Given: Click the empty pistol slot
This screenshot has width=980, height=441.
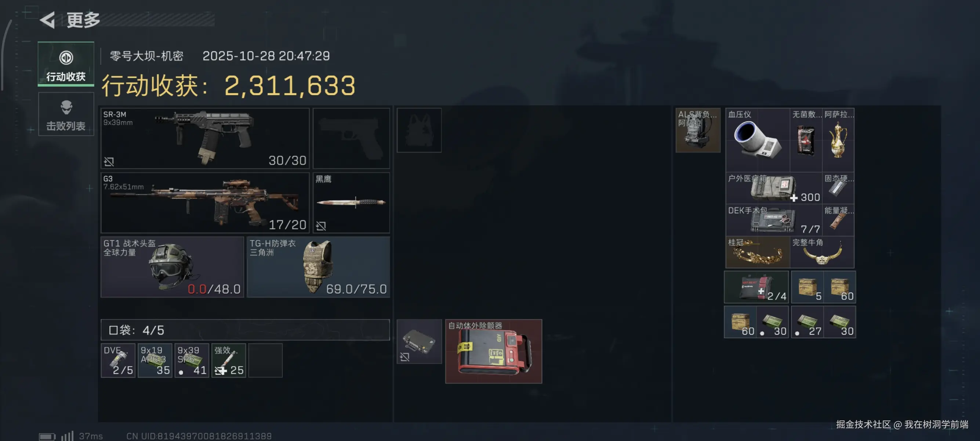Looking at the screenshot, I should pos(351,138).
